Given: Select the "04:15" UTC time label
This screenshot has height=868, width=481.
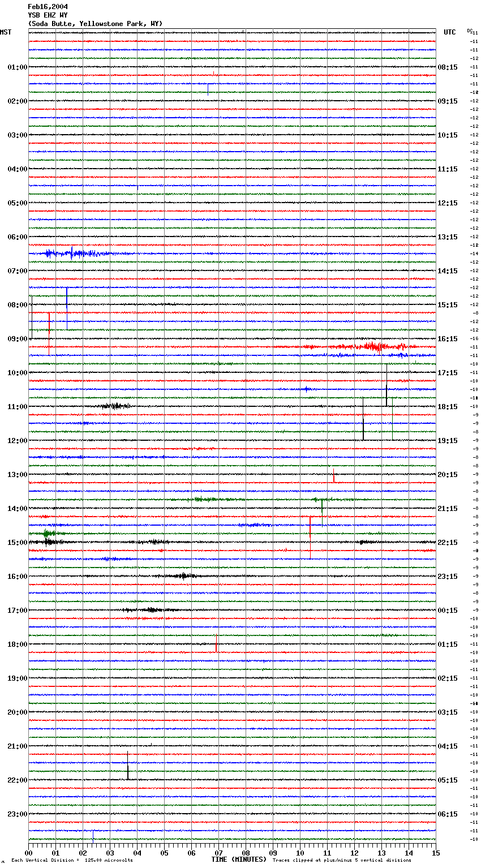Looking at the screenshot, I should [448, 746].
